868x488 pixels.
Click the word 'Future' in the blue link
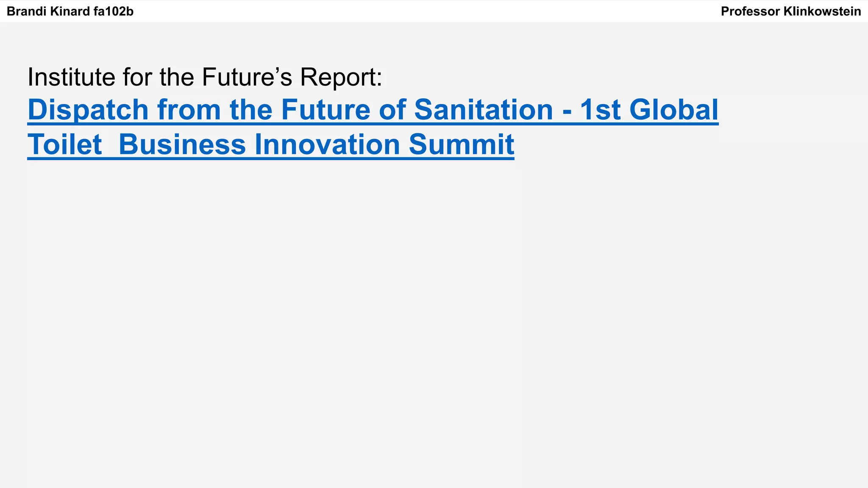(x=325, y=110)
